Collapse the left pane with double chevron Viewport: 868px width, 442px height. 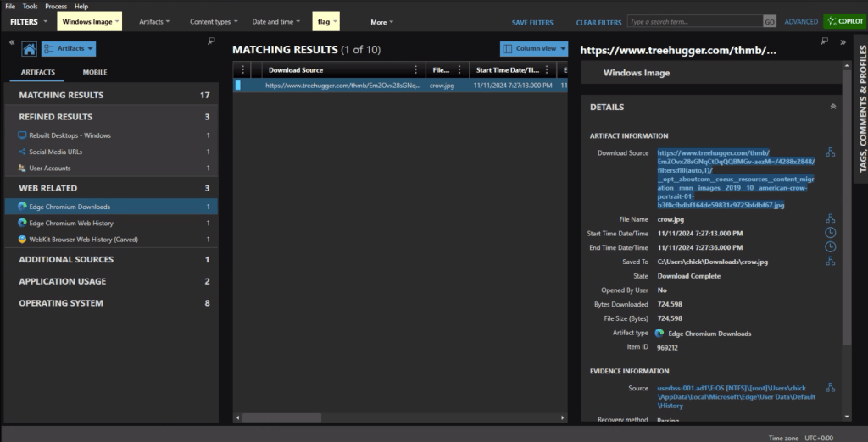(x=12, y=41)
